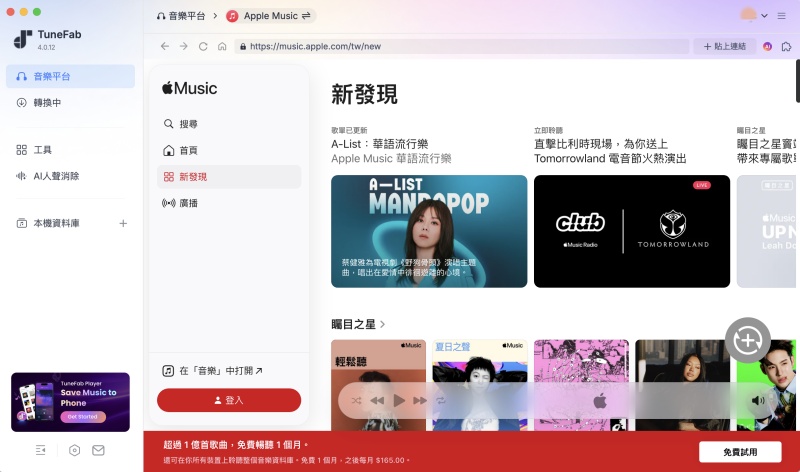
Task: Open the 轉換中 converting list
Action: pos(70,103)
